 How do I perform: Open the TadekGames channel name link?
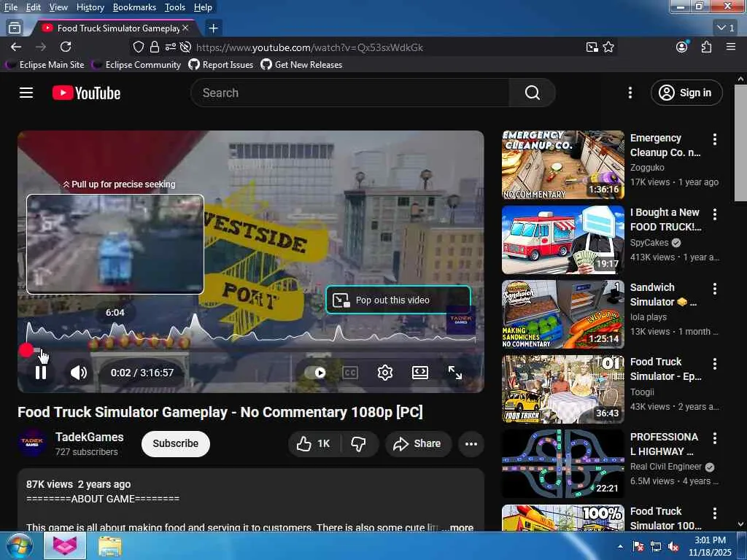[x=89, y=437]
